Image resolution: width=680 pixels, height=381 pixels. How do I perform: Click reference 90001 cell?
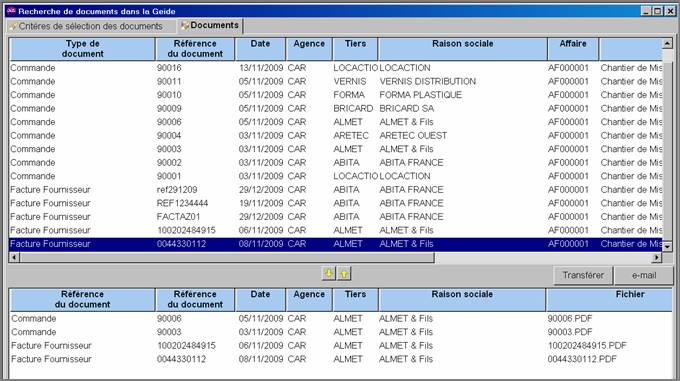click(x=169, y=176)
